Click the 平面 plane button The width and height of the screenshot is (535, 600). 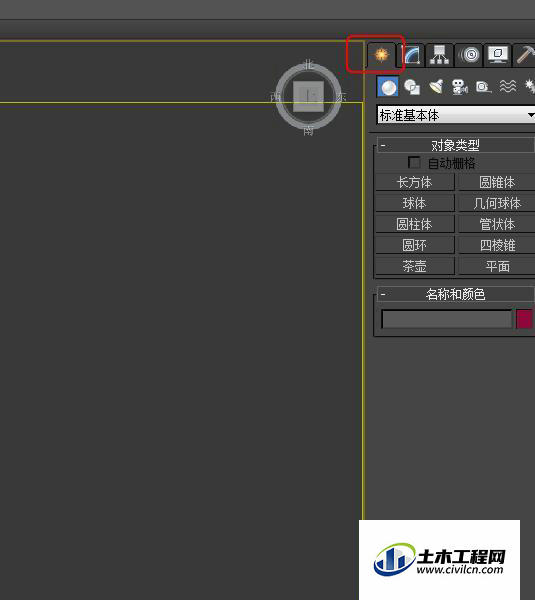497,266
